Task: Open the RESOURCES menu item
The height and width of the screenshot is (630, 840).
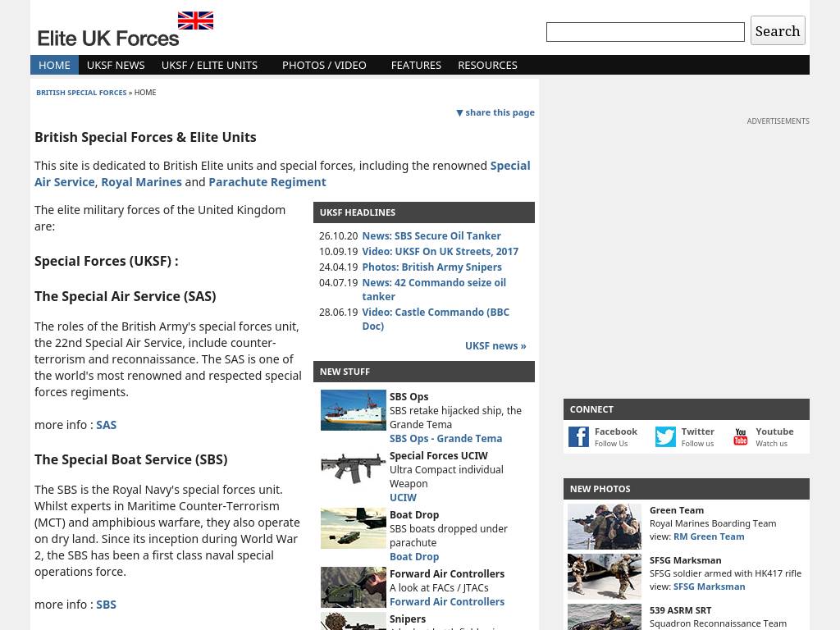Action: (487, 65)
